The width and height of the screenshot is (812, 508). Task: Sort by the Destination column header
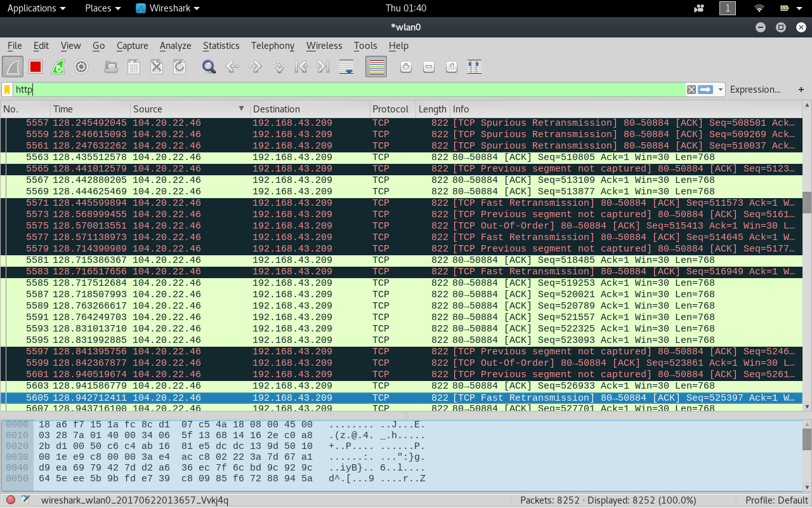click(310, 109)
